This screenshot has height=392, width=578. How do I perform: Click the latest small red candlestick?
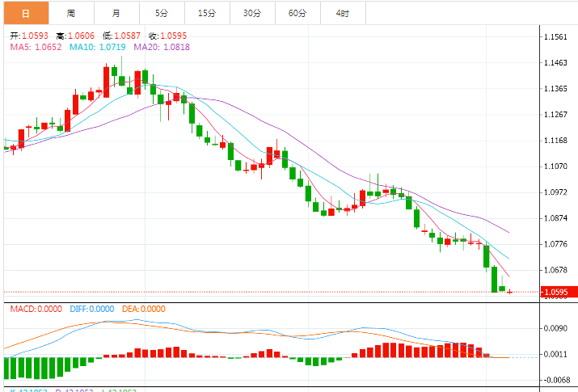tap(510, 292)
